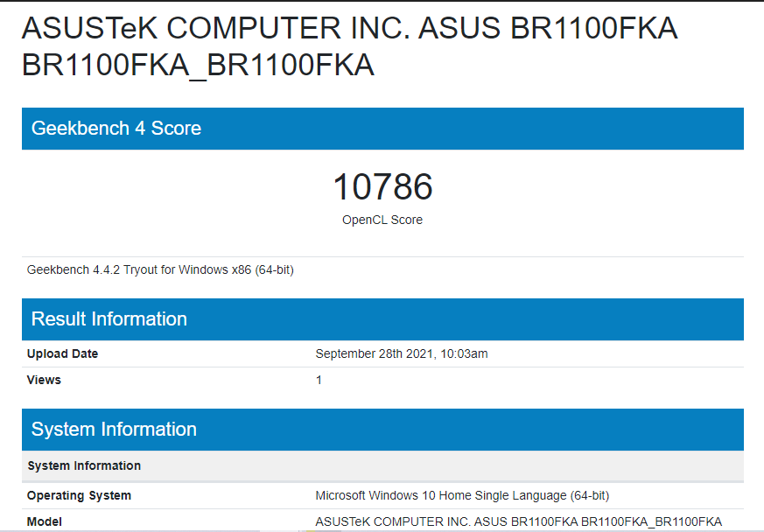Click the Views count value '1'
Image resolution: width=764 pixels, height=532 pixels.
319,381
